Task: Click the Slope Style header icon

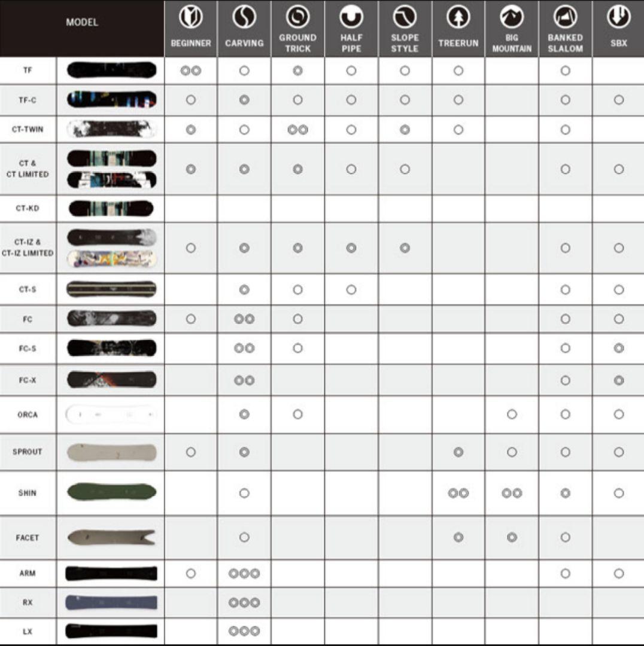Action: (405, 18)
